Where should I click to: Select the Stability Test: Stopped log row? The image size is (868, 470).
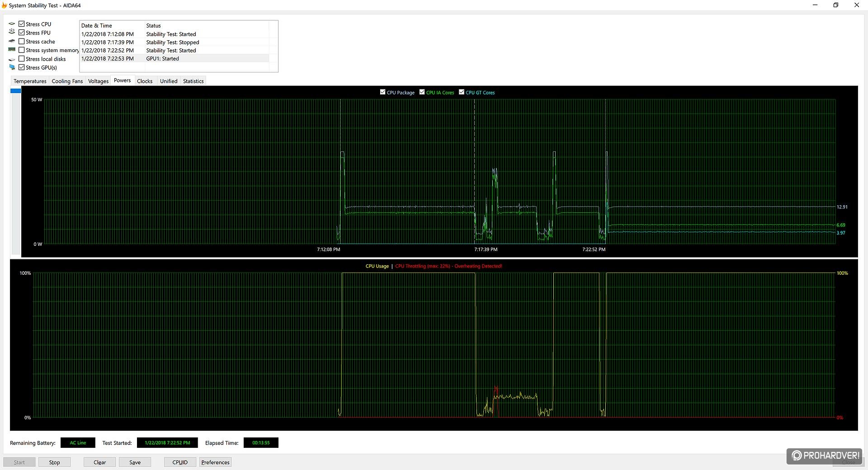175,42
